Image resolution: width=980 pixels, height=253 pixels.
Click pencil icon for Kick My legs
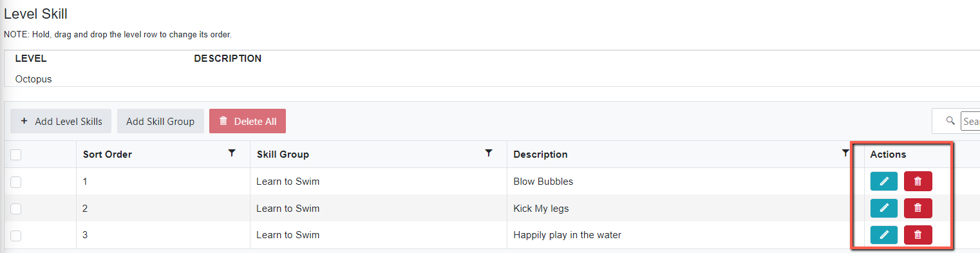[x=883, y=208]
